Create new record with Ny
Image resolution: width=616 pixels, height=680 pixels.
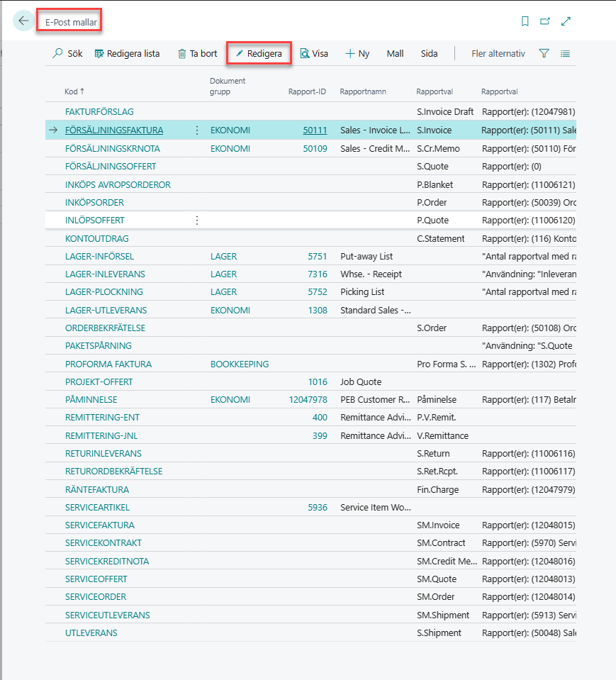(357, 53)
